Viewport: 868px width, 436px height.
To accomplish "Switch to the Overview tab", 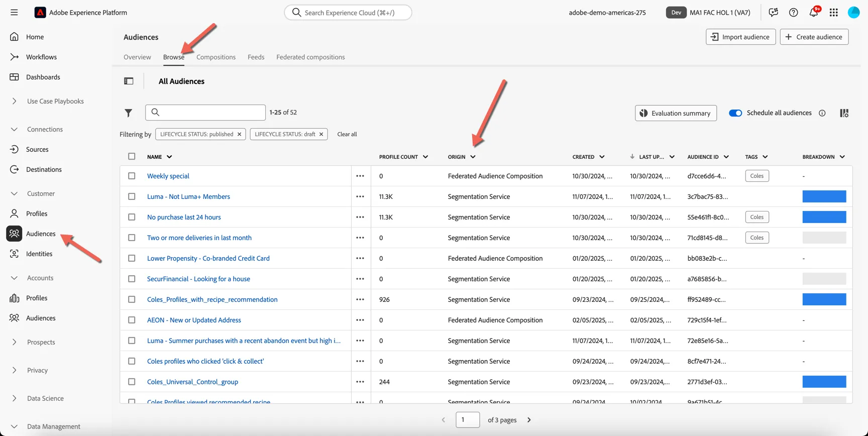I will pos(137,57).
